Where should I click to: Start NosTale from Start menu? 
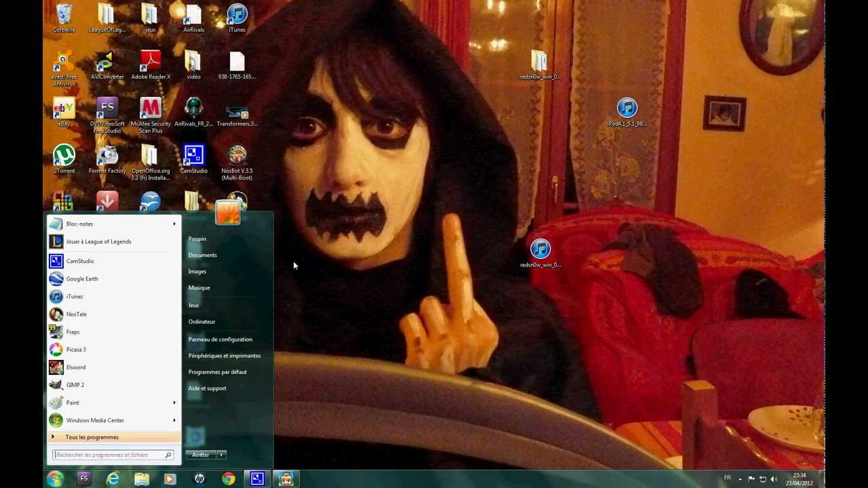[x=114, y=314]
